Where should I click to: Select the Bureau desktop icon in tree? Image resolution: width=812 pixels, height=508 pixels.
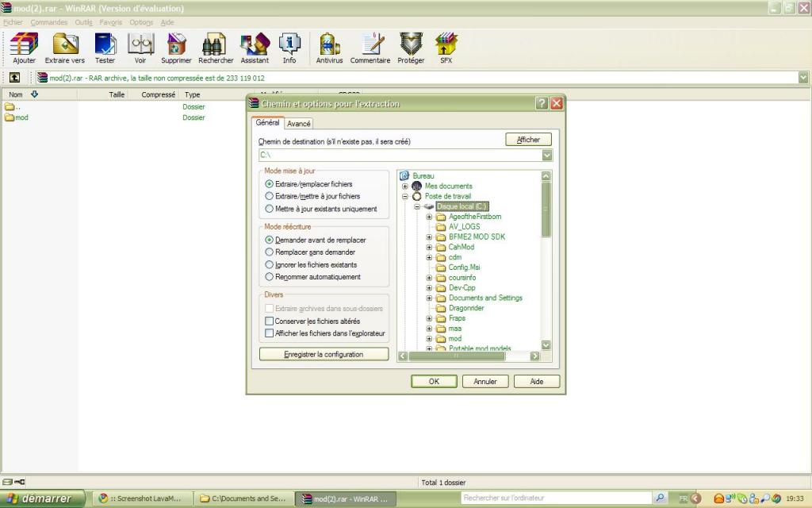pos(404,175)
